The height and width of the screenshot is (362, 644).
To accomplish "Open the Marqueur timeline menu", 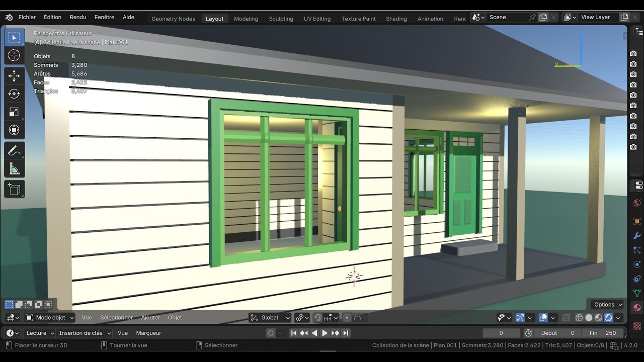I will tap(148, 333).
